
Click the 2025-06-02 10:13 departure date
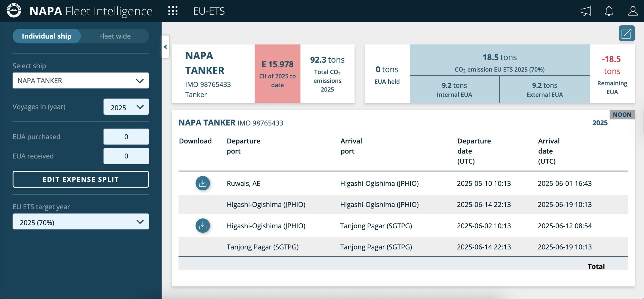point(484,226)
